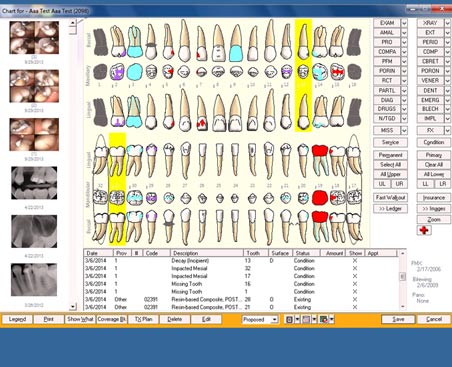Expand the dropdown arrow beside RCT
Screen dimensions: 452x367
404,81
